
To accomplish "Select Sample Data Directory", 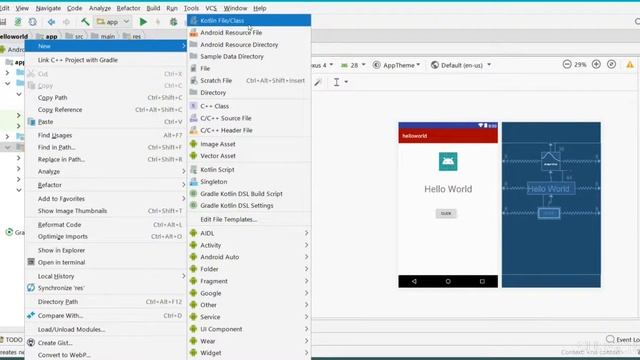I will (249, 56).
